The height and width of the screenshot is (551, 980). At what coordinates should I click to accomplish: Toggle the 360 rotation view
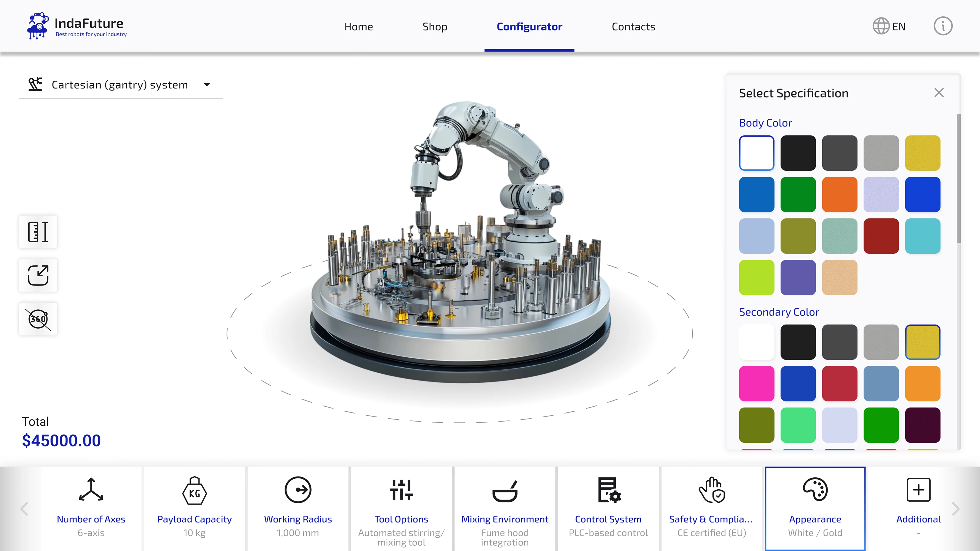38,319
